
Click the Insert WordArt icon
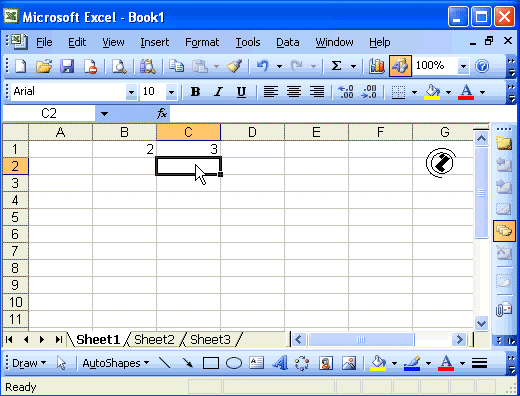point(280,363)
